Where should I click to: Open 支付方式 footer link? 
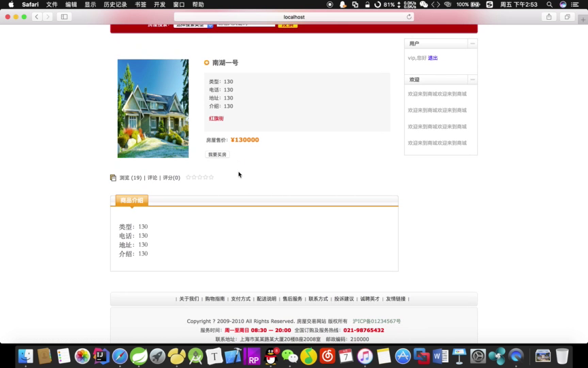241,299
